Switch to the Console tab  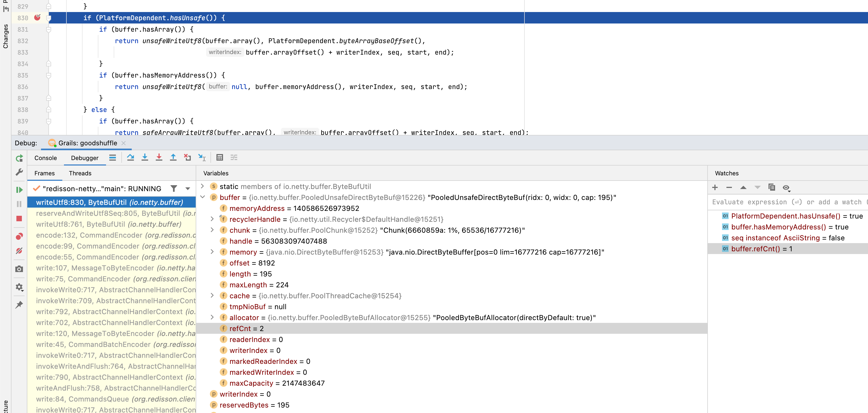(x=45, y=158)
